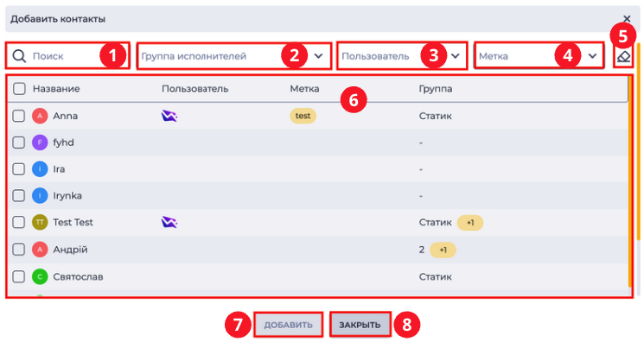Click Святослав's green avatar icon
The width and height of the screenshot is (644, 348).
[40, 276]
